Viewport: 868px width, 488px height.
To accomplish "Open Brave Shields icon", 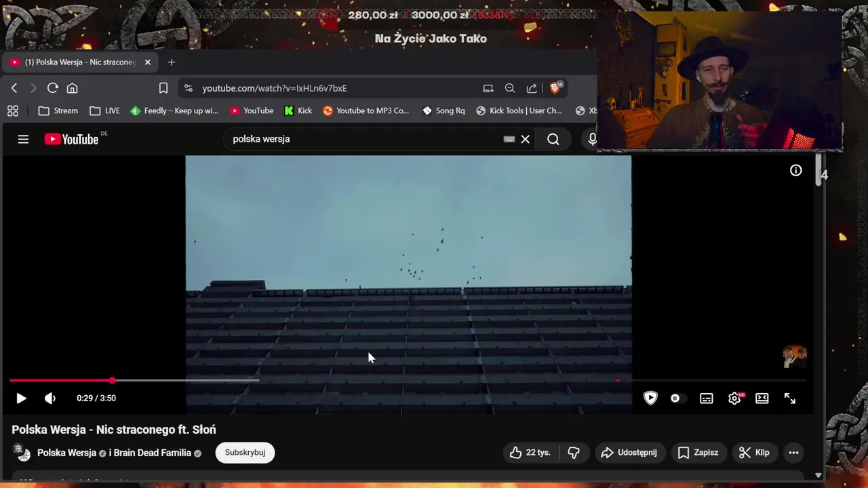I will 555,87.
